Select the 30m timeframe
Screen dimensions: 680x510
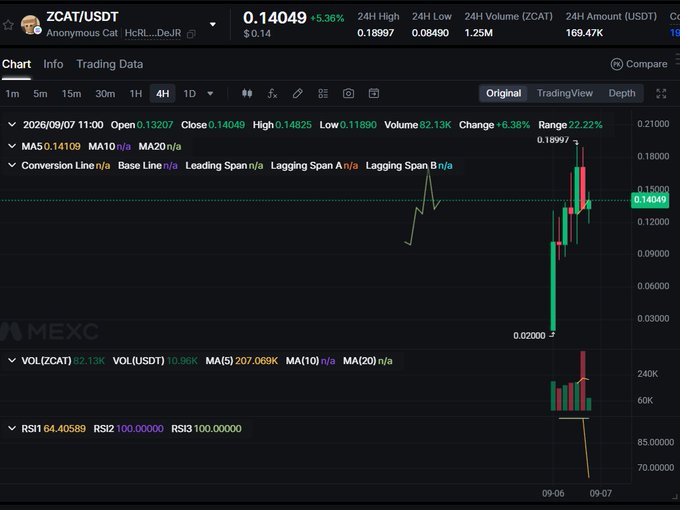coord(105,94)
